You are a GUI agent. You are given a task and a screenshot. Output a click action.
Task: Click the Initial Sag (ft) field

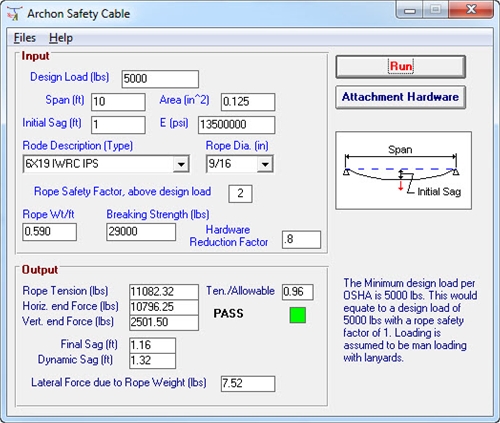(x=118, y=125)
